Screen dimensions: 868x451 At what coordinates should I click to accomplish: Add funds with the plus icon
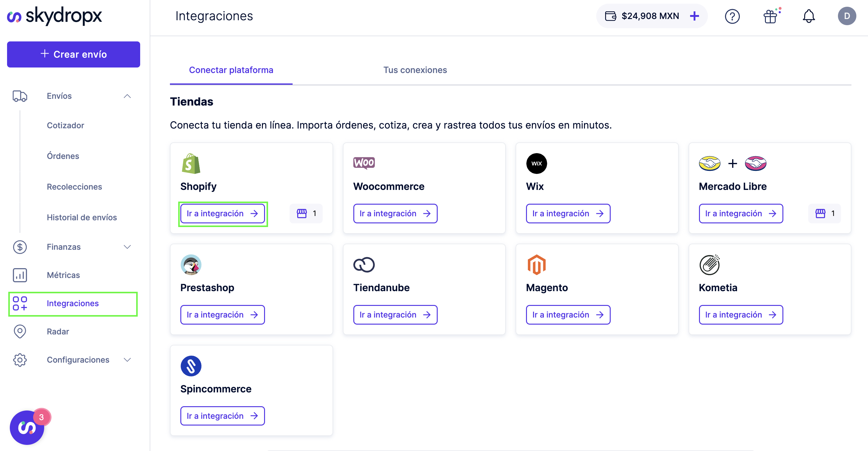[694, 16]
